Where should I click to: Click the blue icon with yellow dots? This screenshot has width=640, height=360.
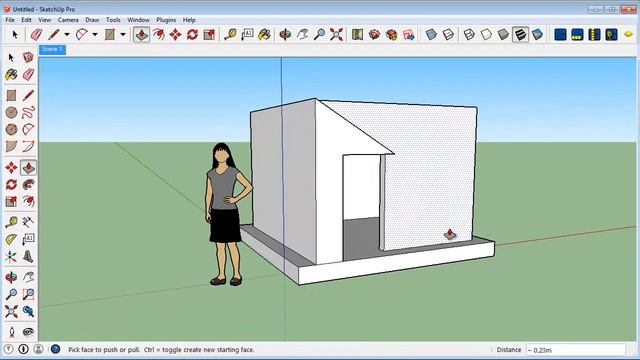click(x=577, y=35)
